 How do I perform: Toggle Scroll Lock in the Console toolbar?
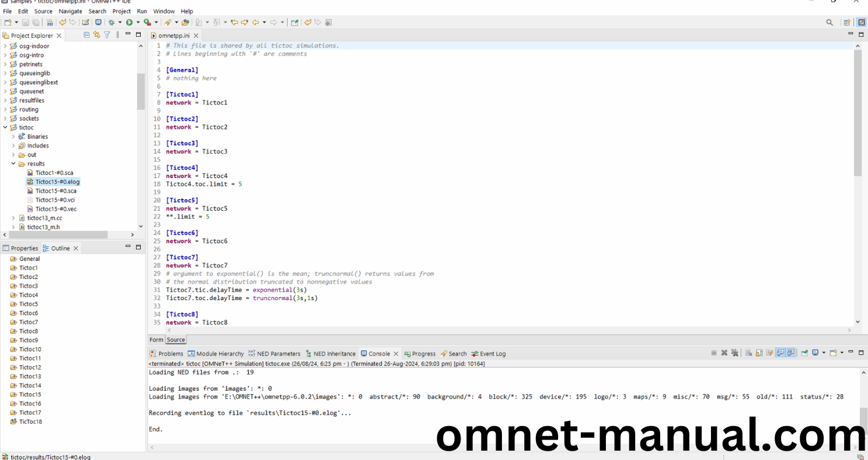(x=759, y=353)
